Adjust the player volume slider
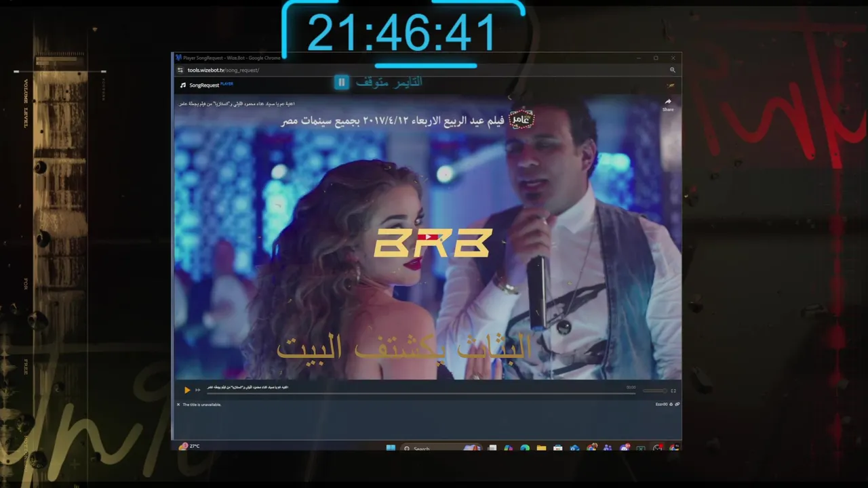 pos(655,390)
